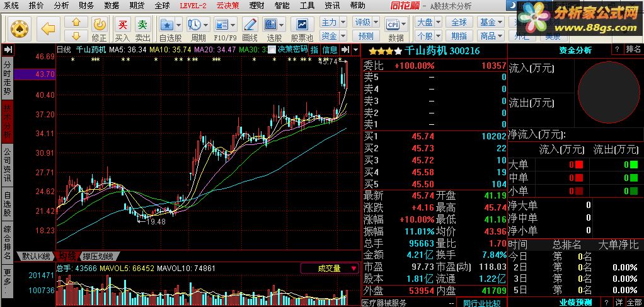
Task: Click the up arrow navigation button
Action: tap(76, 23)
